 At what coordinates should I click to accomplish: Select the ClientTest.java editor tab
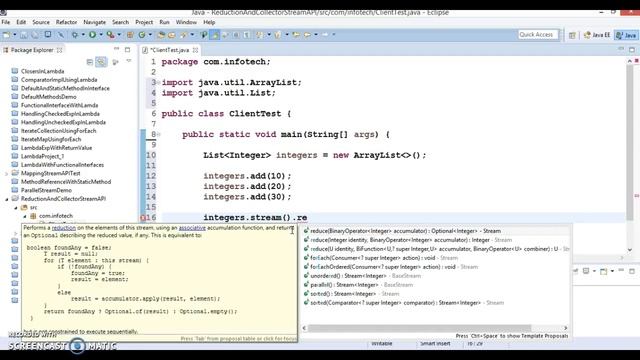tap(170, 50)
